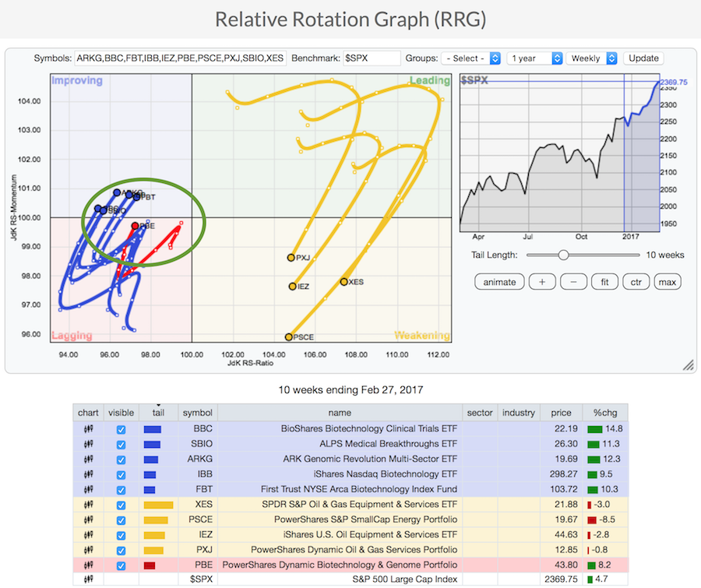701x588 pixels.
Task: Expand the 1 year period dropdown
Action: pos(534,58)
